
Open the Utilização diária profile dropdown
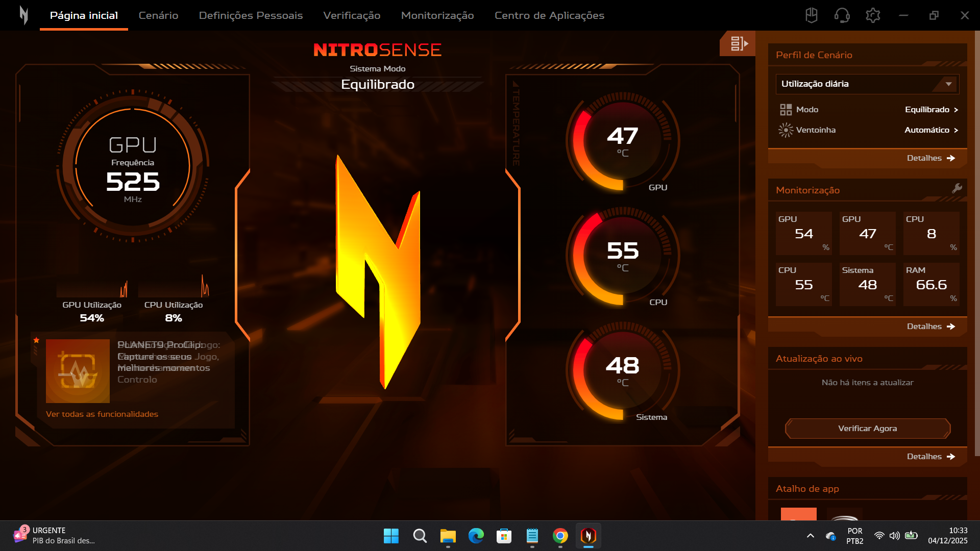pyautogui.click(x=867, y=84)
